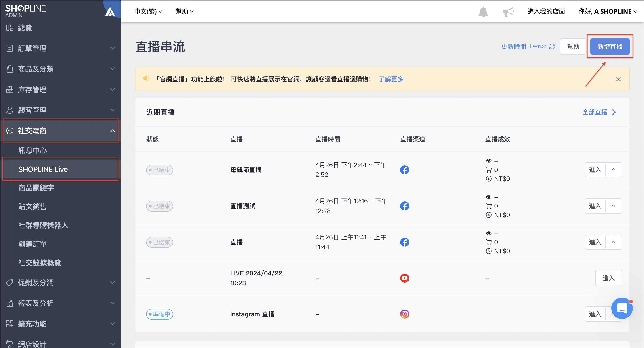Click the 庫存管理 inventory icon
Viewport: 644px width, 348px height.
(10, 89)
